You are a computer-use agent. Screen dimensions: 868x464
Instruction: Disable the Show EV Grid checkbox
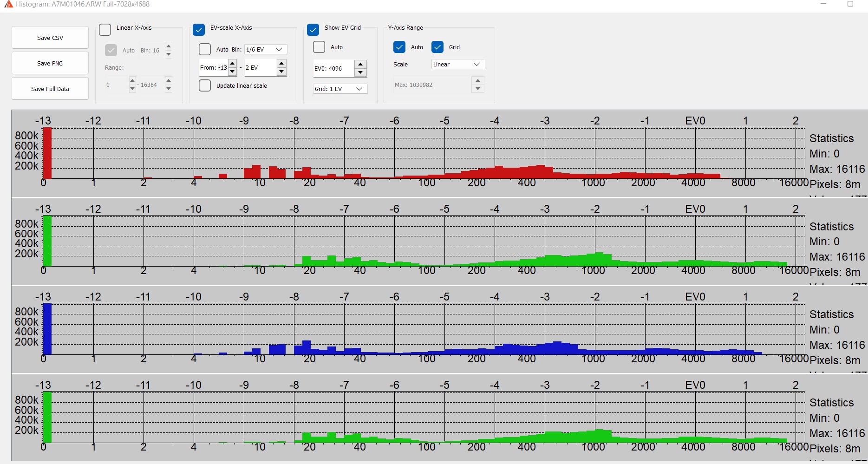pyautogui.click(x=313, y=30)
